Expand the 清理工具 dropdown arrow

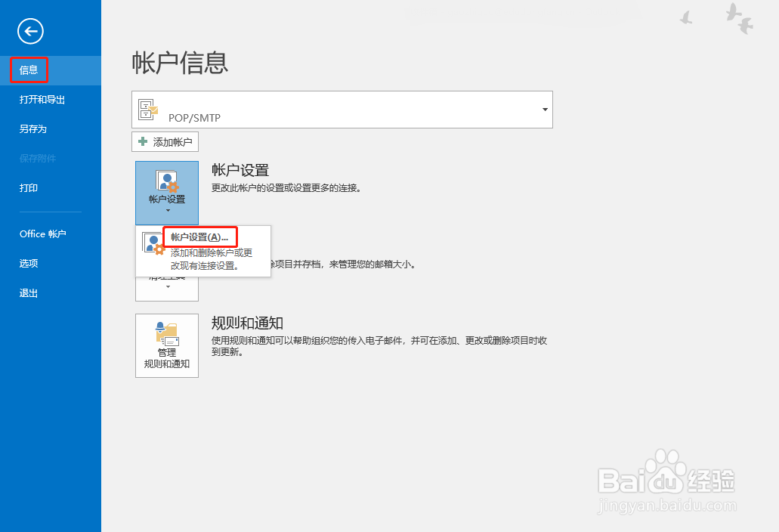166,288
